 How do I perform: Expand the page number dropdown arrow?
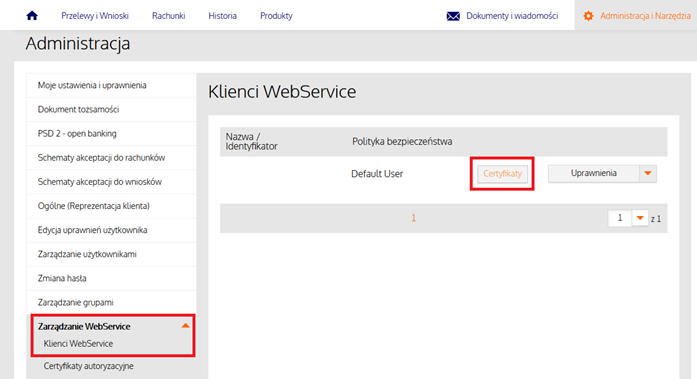[x=640, y=218]
